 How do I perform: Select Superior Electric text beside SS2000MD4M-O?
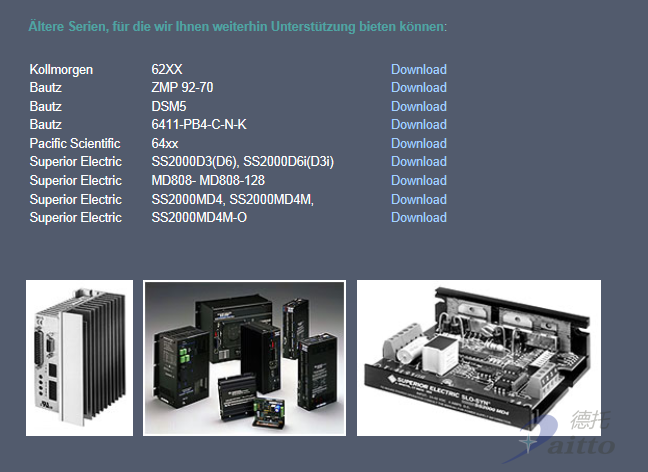click(x=76, y=218)
